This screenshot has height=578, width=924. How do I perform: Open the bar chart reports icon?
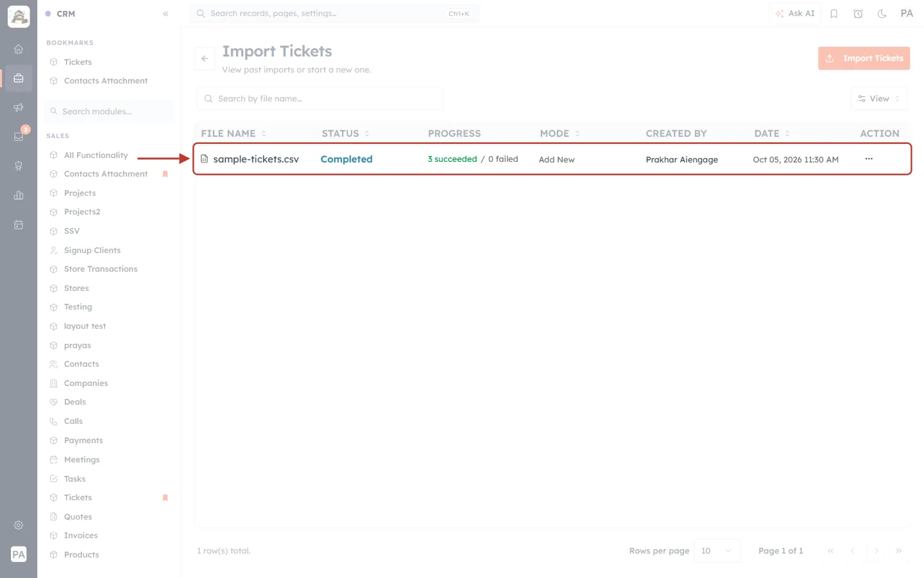tap(19, 195)
